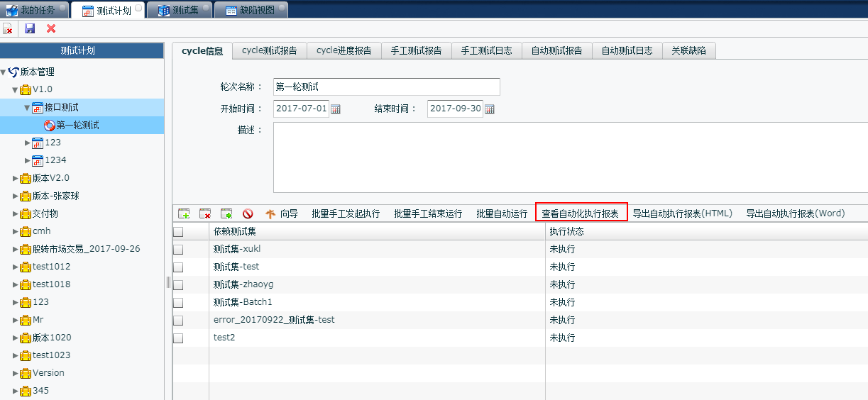Viewport: 868px width, 400px height.
Task: Click the vertical splitter handle between panels
Action: pos(168,283)
